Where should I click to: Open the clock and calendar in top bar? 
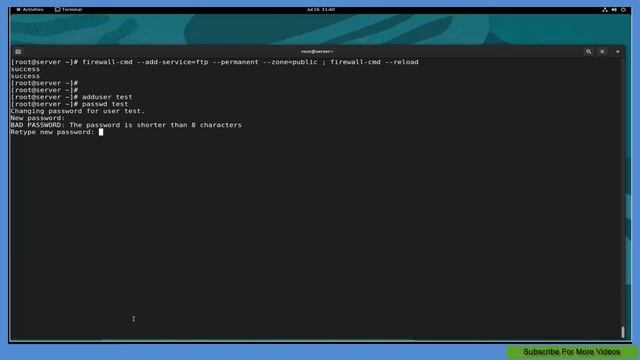[321, 9]
